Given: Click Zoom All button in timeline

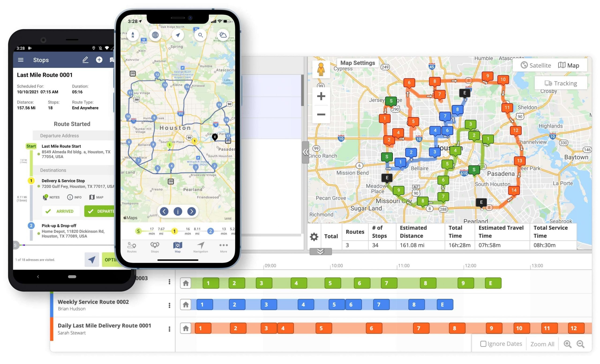Looking at the screenshot, I should [541, 343].
